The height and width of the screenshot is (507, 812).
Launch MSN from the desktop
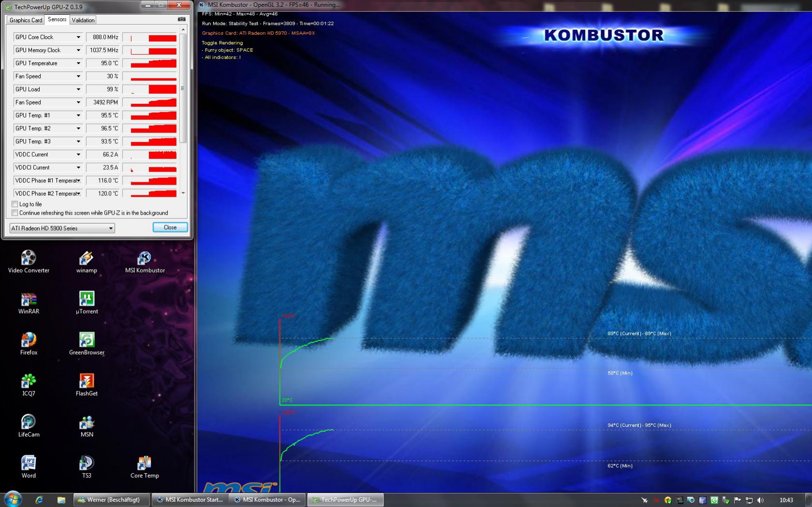click(x=87, y=426)
